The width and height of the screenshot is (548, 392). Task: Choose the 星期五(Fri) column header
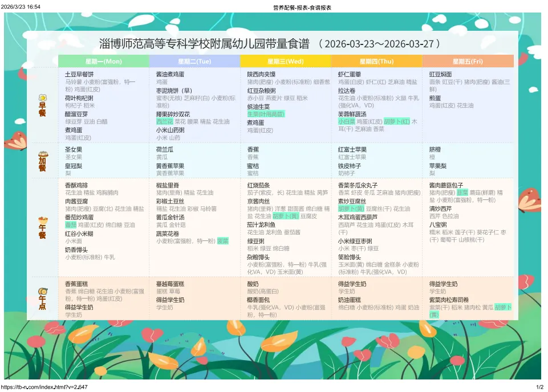pyautogui.click(x=468, y=61)
